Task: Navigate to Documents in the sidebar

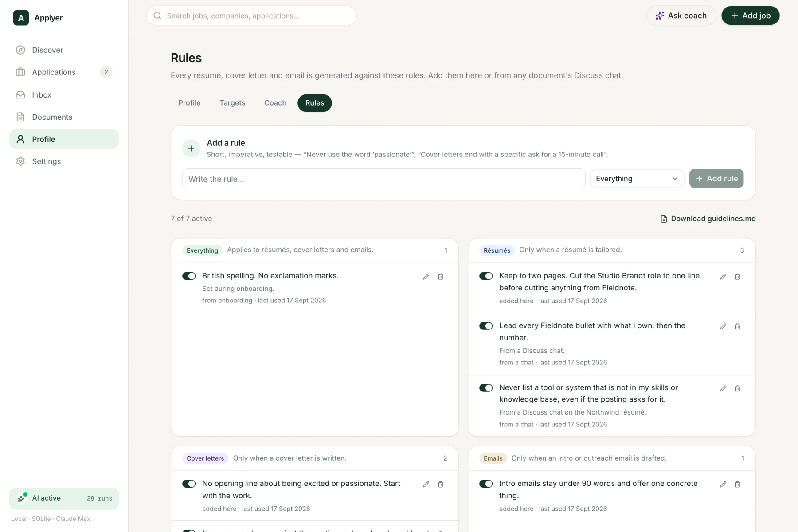Action: (64, 117)
